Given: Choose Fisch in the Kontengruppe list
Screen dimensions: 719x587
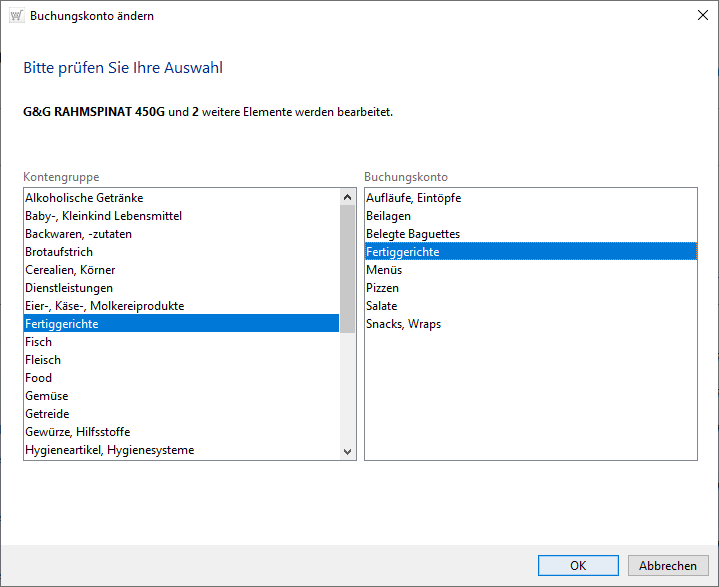Looking at the screenshot, I should (39, 342).
